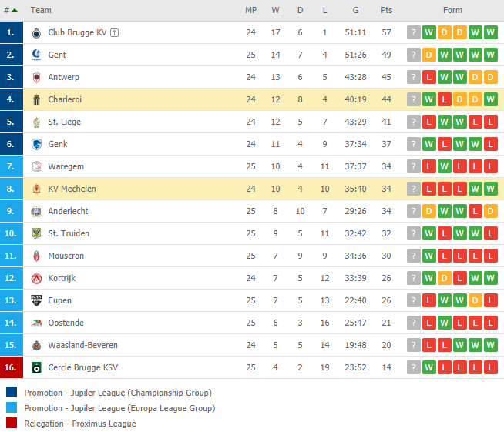The width and height of the screenshot is (504, 432).
Task: Sort standings by the Pts column header
Action: [x=386, y=10]
